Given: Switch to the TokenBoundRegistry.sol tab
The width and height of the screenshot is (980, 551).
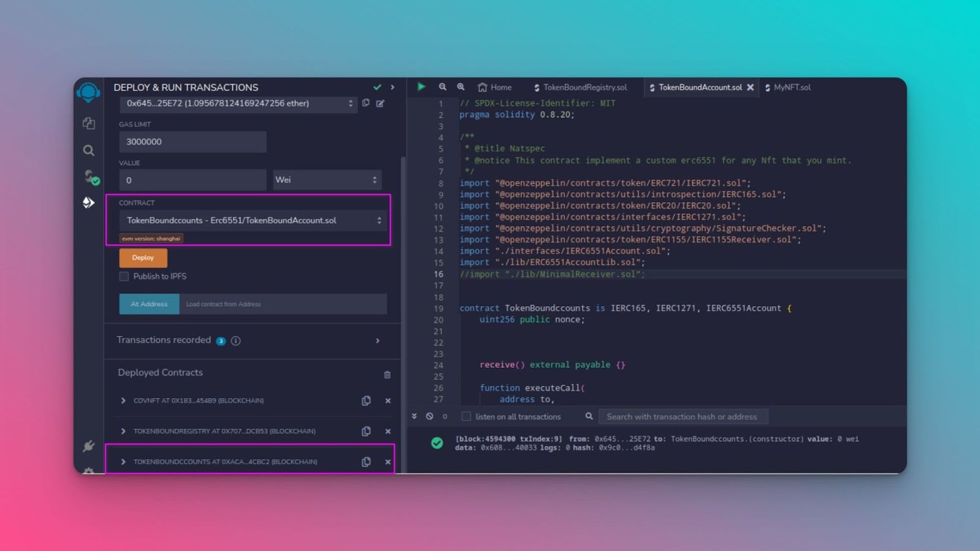Looking at the screenshot, I should click(x=580, y=87).
